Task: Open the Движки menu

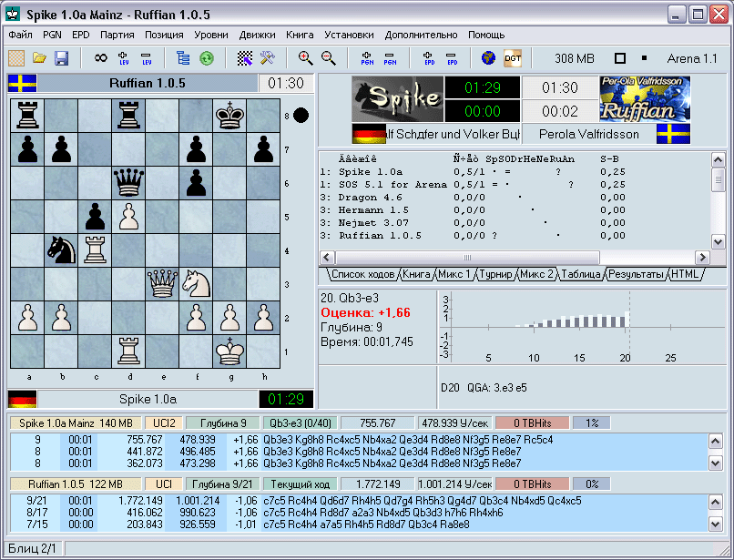Action: click(x=258, y=35)
